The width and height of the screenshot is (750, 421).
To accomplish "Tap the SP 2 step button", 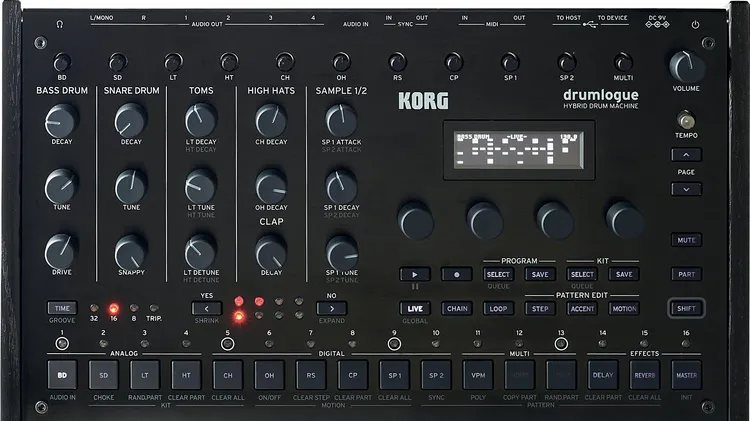I will [x=436, y=375].
